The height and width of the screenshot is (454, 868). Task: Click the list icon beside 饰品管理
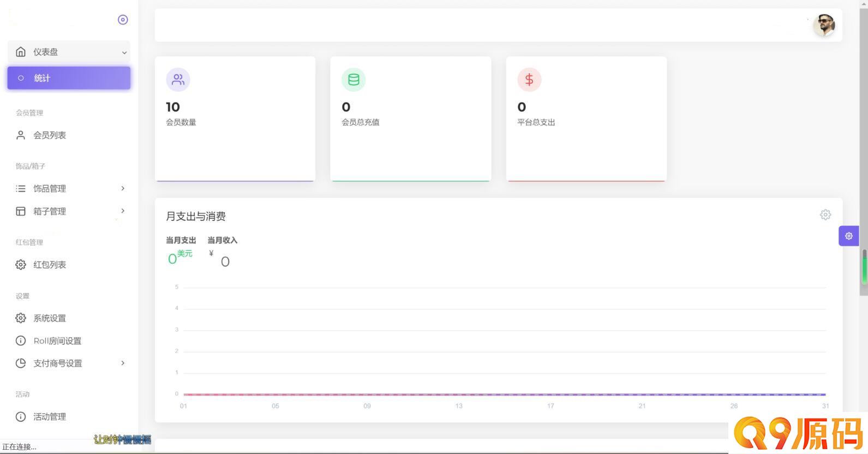[21, 189]
